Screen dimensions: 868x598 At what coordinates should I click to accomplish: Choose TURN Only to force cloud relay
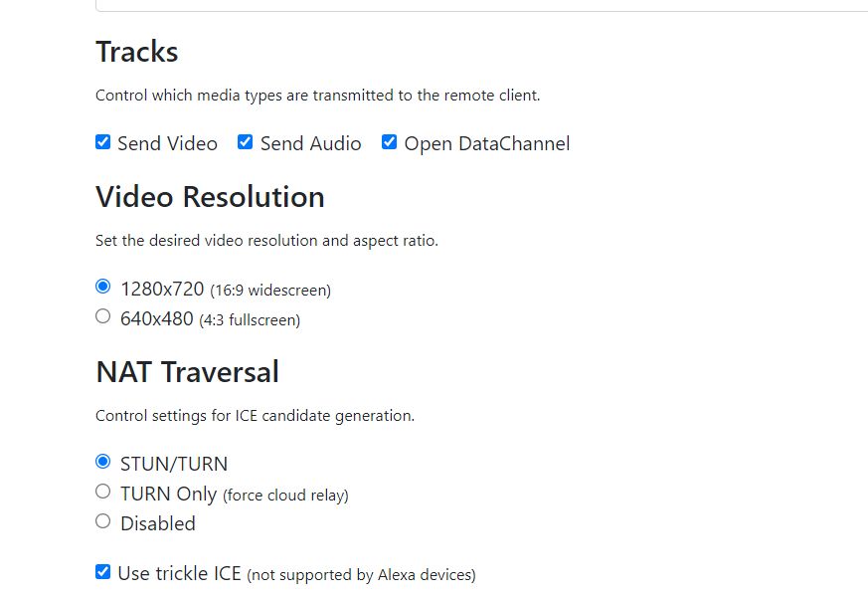tap(102, 491)
